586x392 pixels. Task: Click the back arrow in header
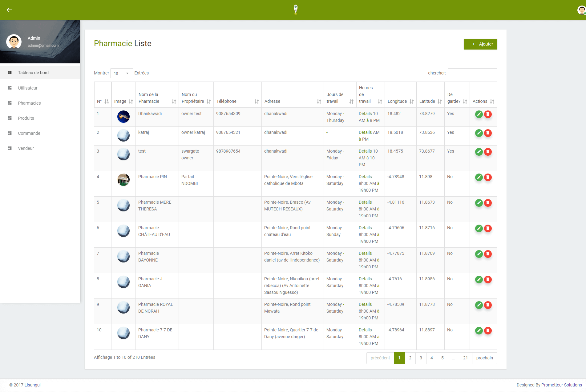pos(10,10)
